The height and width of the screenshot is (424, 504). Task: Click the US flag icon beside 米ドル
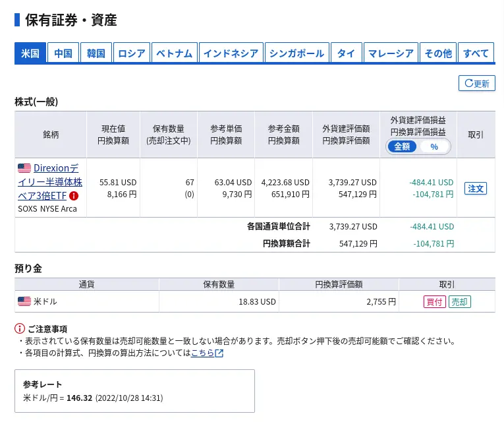(x=24, y=301)
